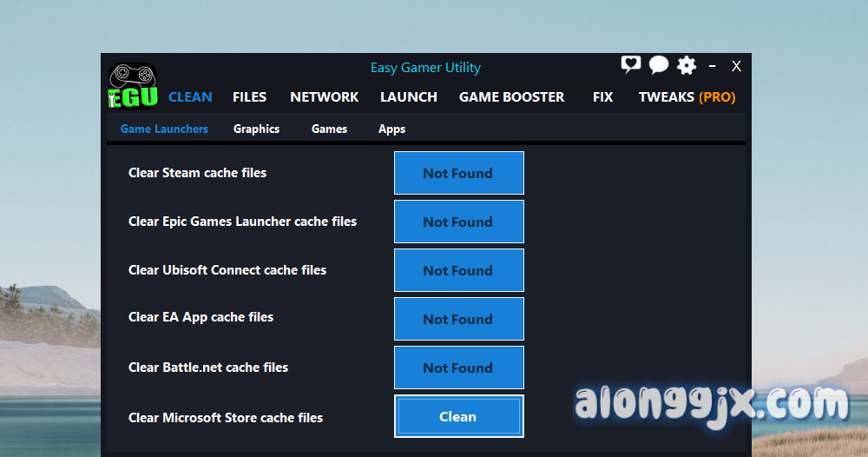Switch to the Graphics tab
Viewport: 868px width, 457px height.
256,129
